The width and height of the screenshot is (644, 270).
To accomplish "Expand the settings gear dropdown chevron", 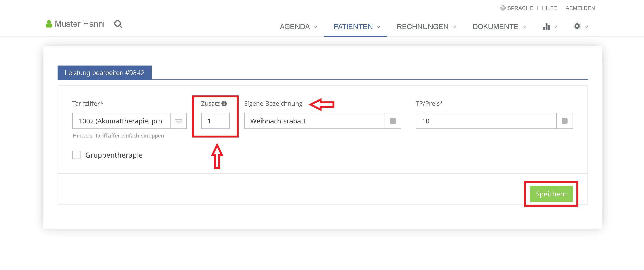I will [x=586, y=27].
